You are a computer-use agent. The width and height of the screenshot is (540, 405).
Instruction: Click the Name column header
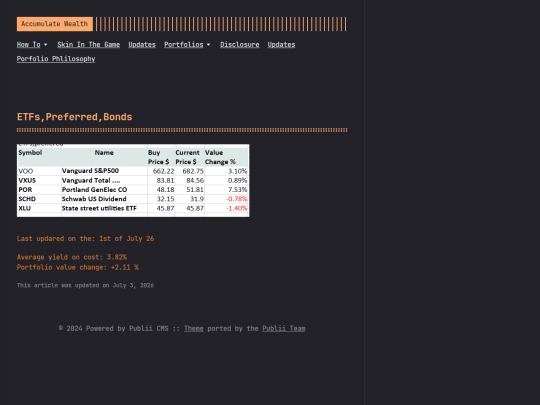click(x=104, y=153)
